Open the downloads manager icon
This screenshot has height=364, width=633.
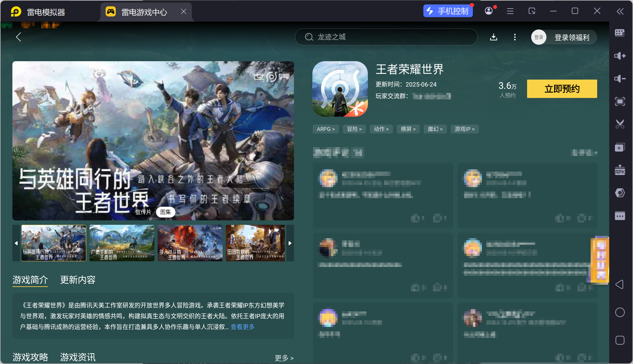coord(493,37)
